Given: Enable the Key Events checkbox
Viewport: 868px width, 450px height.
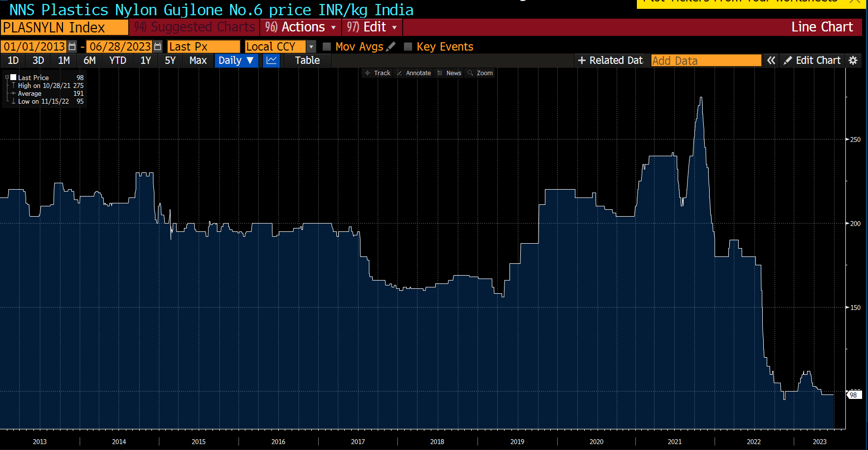Looking at the screenshot, I should [408, 46].
